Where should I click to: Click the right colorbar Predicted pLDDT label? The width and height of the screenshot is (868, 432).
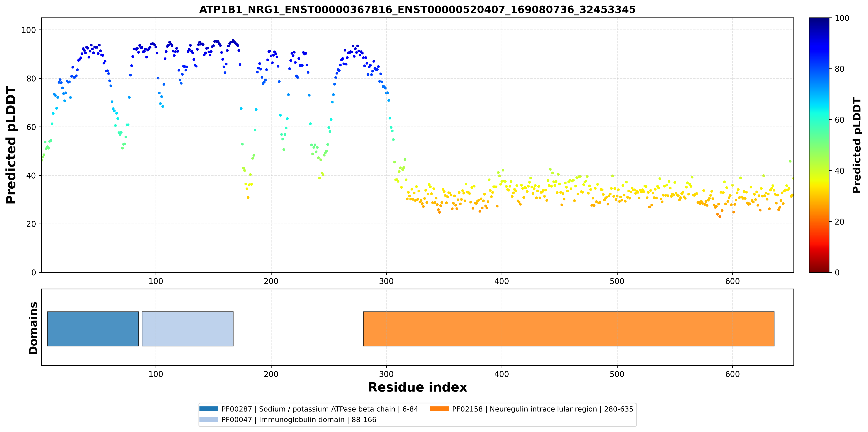coord(857,145)
